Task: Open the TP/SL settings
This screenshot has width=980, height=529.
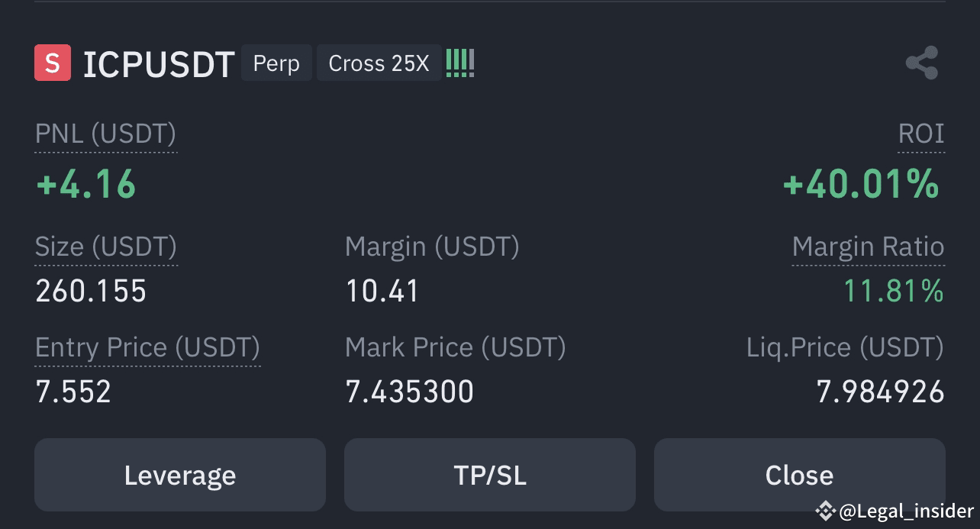Action: [x=490, y=475]
